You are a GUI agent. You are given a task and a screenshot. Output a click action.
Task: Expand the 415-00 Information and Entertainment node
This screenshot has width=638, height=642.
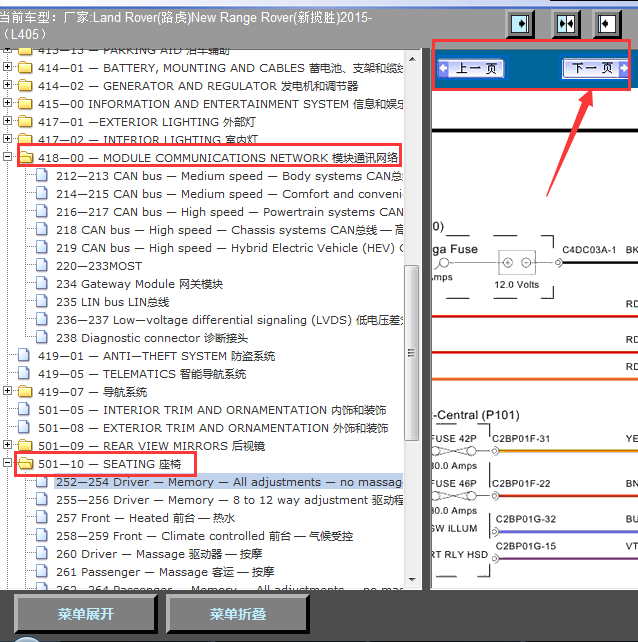pyautogui.click(x=7, y=102)
